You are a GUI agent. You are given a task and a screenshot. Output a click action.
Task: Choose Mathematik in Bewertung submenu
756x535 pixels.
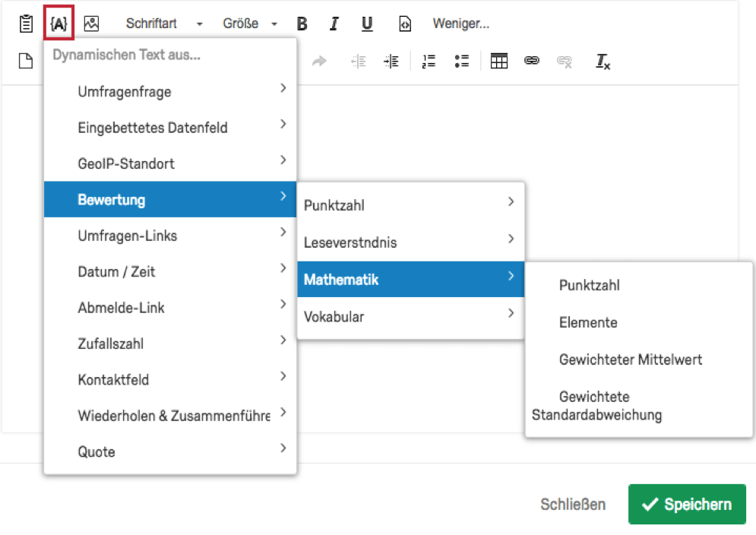tap(411, 280)
